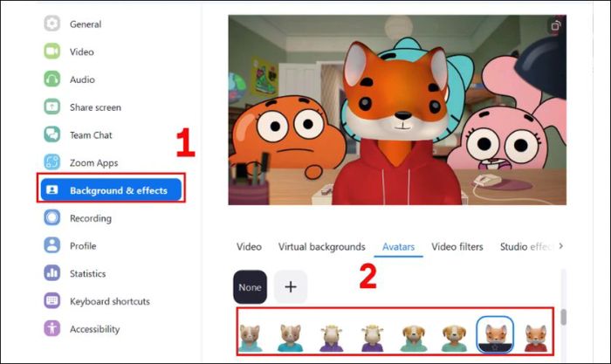Open the Accessibility label
This screenshot has width=611, height=364.
[94, 329]
